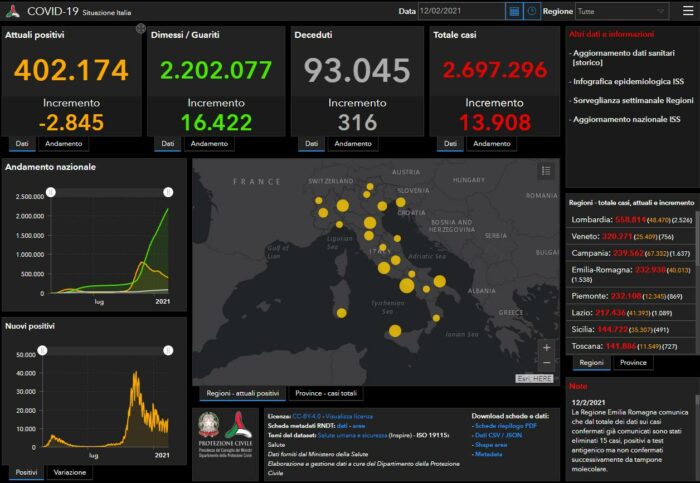700x483 pixels.
Task: Open the map legend list icon
Action: tap(546, 171)
